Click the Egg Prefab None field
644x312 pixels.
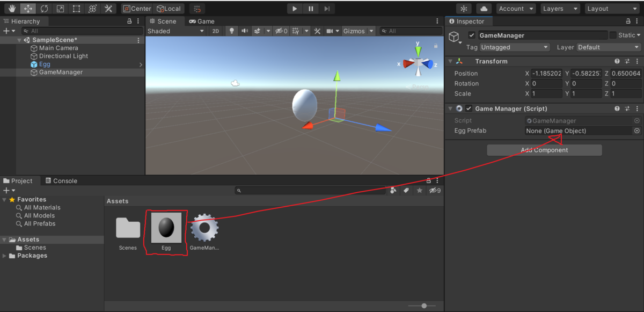point(579,131)
